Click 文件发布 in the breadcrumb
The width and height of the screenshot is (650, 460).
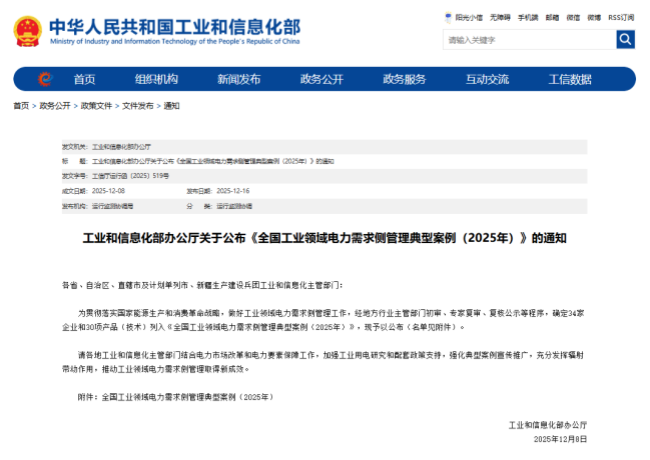pos(138,106)
